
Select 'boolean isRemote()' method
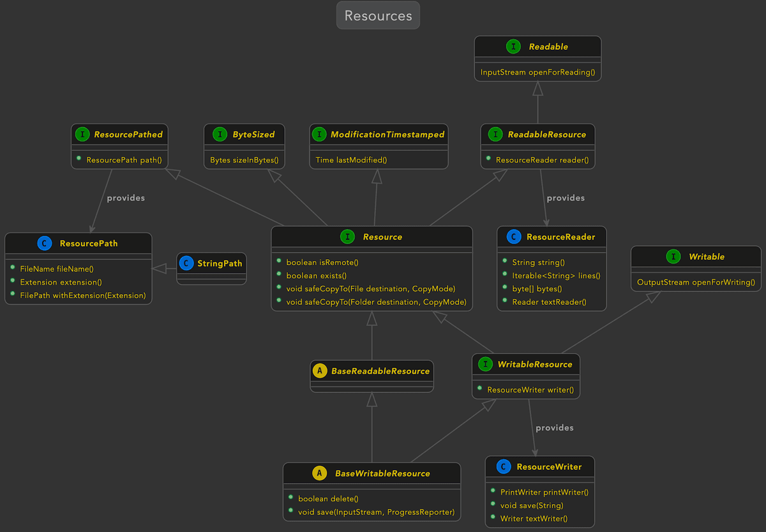click(x=322, y=262)
